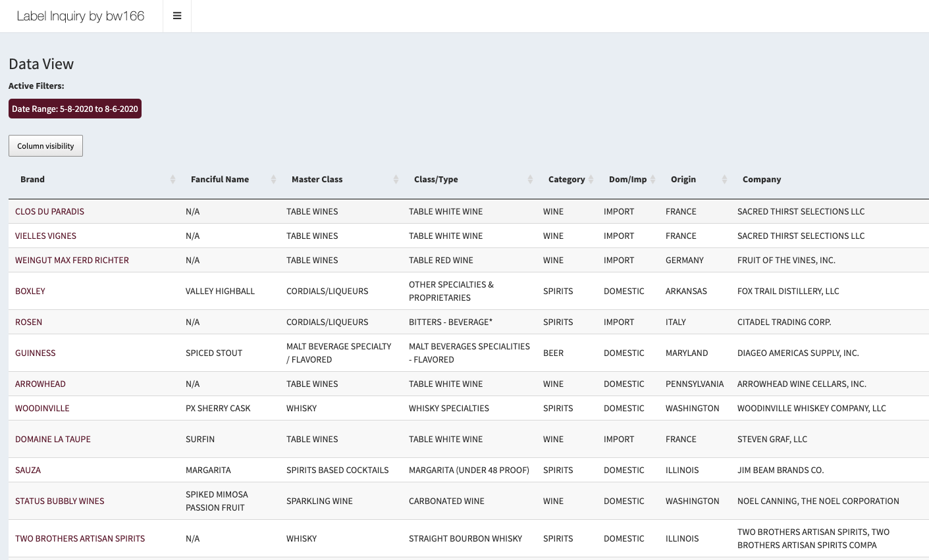Screen dimensions: 929x560
Task: Open WEINGUT MAX FERD RICHTER brand link
Action: click(72, 260)
